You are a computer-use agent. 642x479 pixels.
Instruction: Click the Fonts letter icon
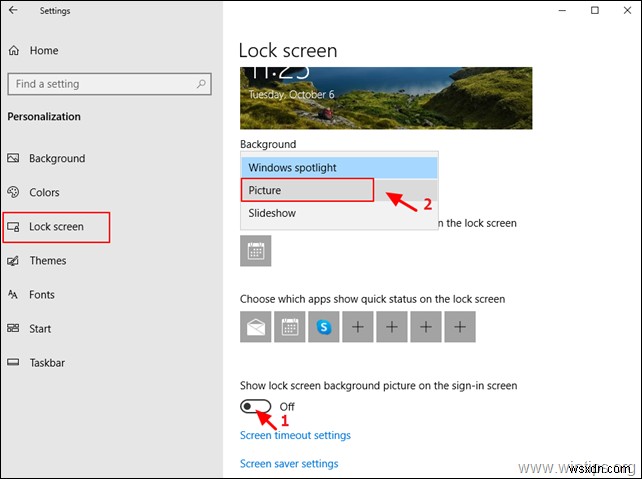point(13,294)
